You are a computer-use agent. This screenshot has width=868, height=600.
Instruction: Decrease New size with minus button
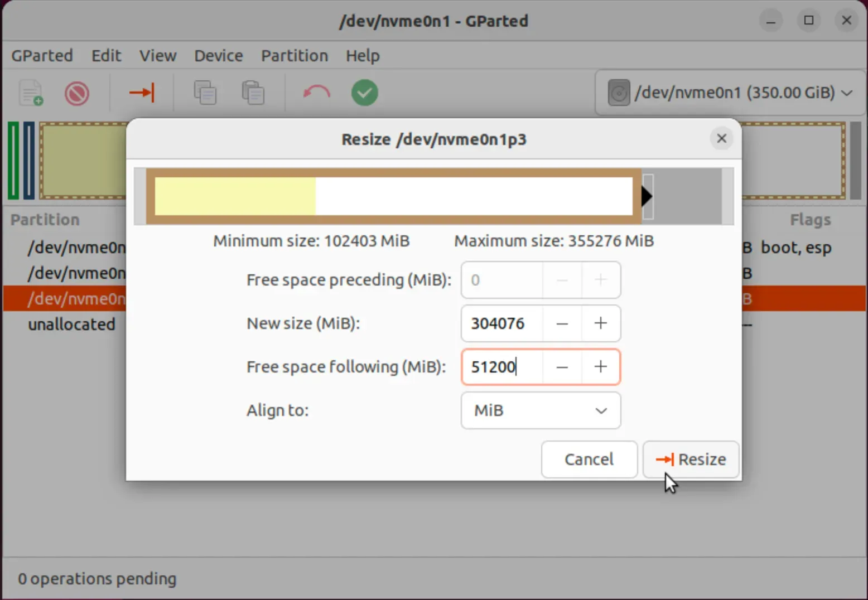pyautogui.click(x=562, y=323)
